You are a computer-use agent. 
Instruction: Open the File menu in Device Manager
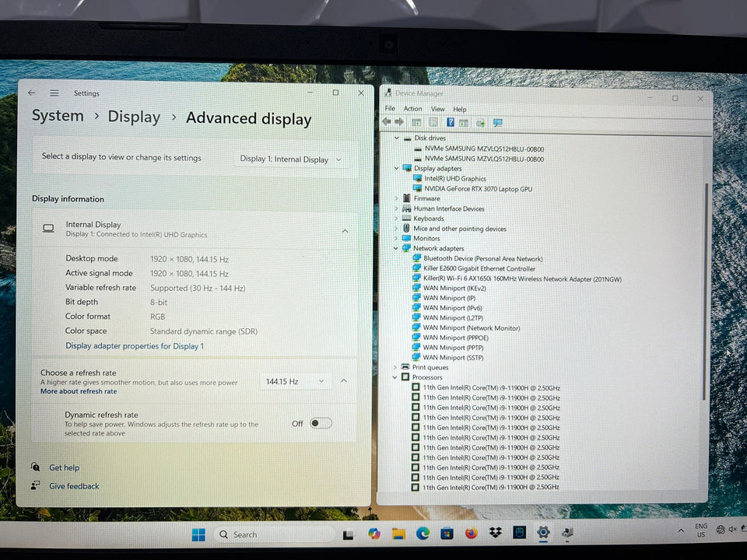pyautogui.click(x=390, y=108)
